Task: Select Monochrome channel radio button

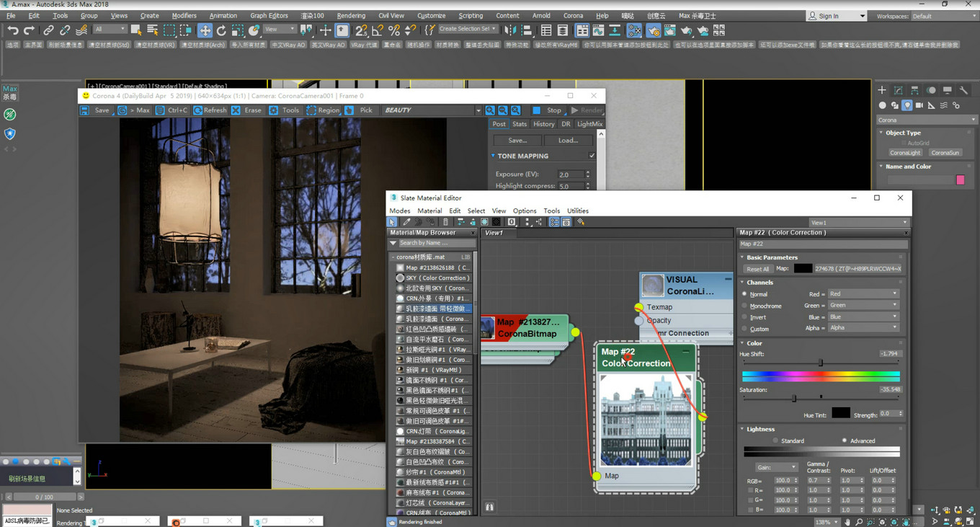Action: tap(745, 306)
